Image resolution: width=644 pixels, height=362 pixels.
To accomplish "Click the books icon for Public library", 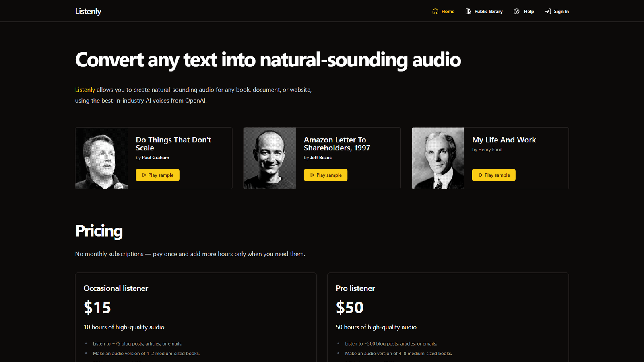I will [x=468, y=11].
